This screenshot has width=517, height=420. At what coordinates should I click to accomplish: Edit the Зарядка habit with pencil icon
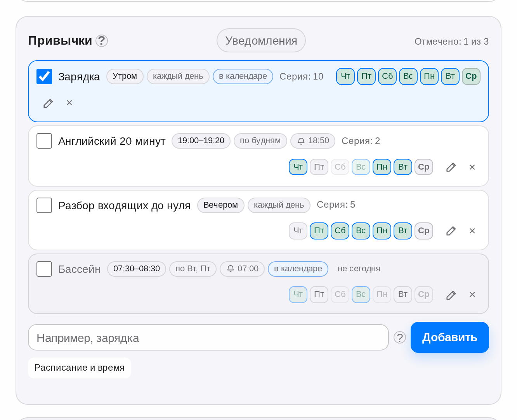tap(48, 103)
